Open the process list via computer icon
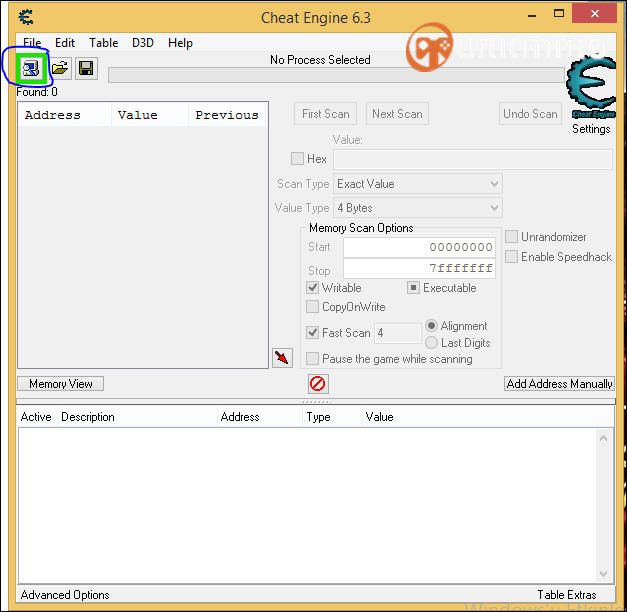The image size is (627, 612). pyautogui.click(x=31, y=68)
